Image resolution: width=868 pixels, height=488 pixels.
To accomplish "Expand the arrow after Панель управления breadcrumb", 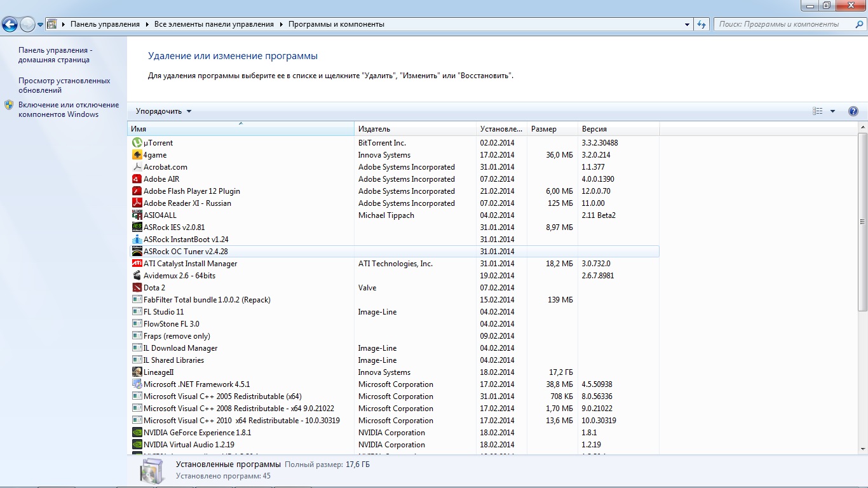I will point(147,24).
